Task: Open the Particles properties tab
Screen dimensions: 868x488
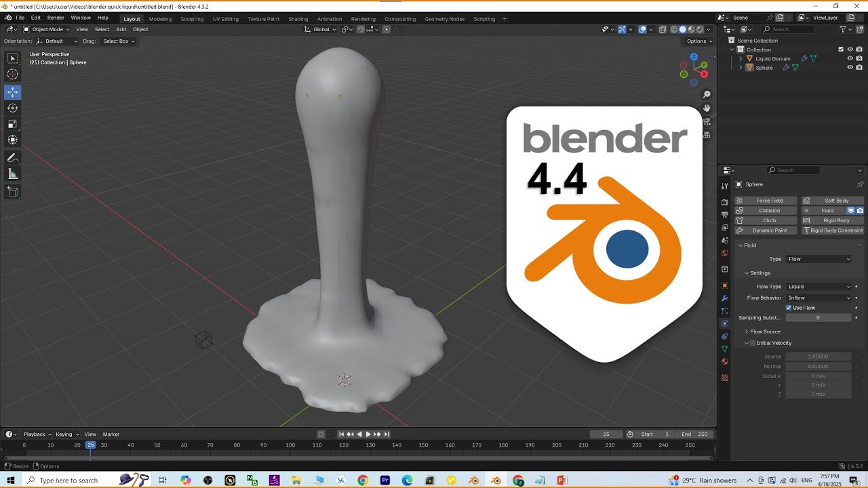Action: [725, 311]
